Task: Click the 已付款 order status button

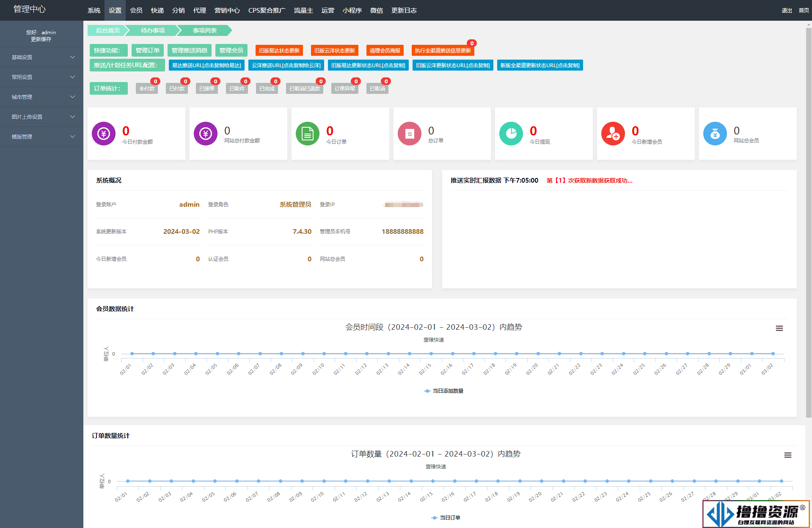Action: [x=177, y=88]
